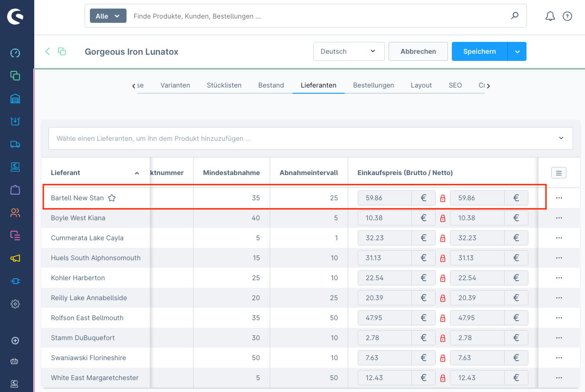Open help with the question mark icon
This screenshot has width=585, height=392.
(567, 16)
